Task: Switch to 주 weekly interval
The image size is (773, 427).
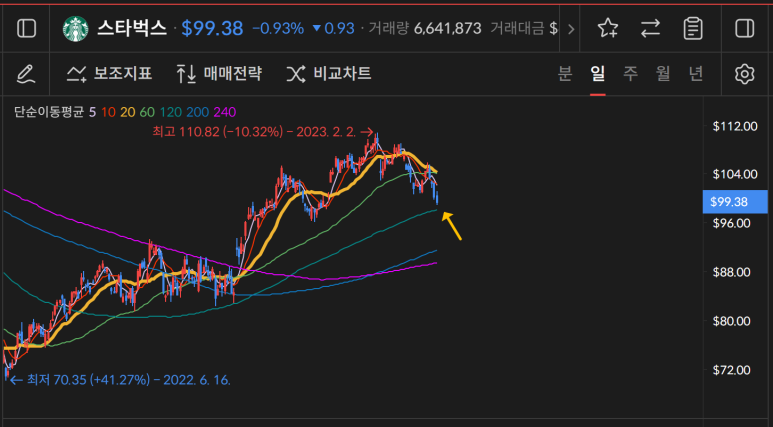Action: [x=630, y=74]
